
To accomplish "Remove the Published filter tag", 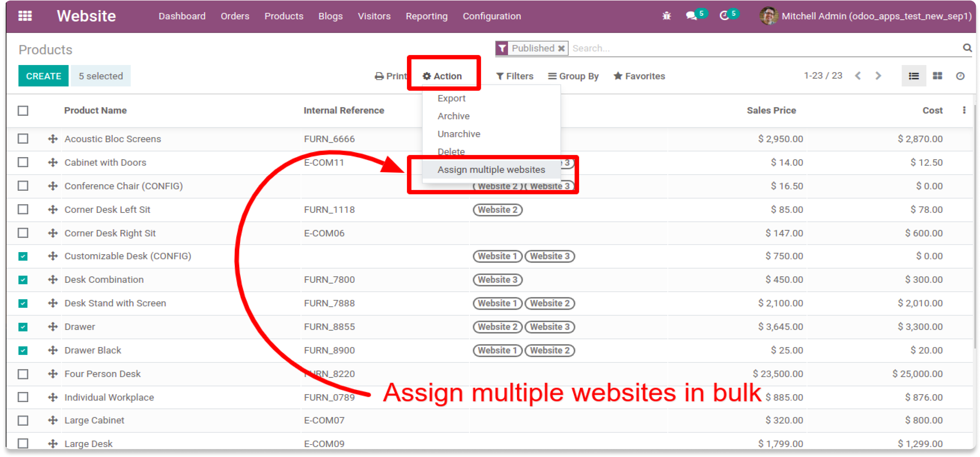I will pyautogui.click(x=561, y=48).
